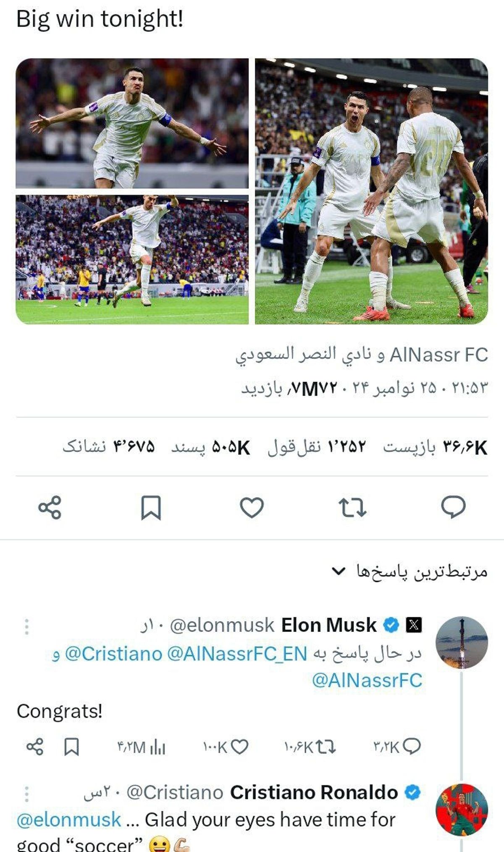Reply to the main post via comment icon

[x=453, y=507]
